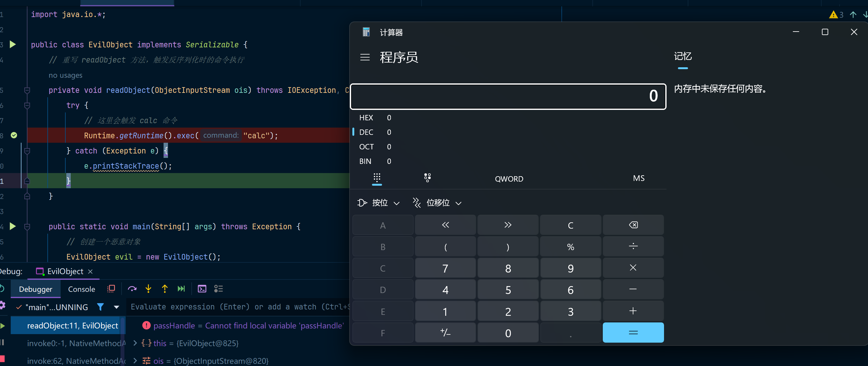The image size is (868, 366).
Task: Toggle the QWORD word size
Action: coord(509,179)
